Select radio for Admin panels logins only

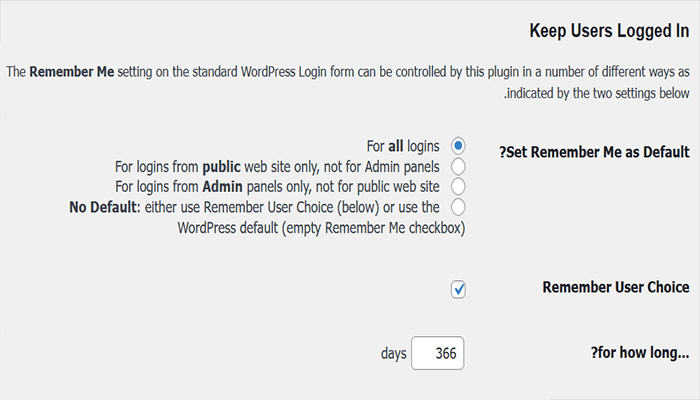pyautogui.click(x=459, y=186)
